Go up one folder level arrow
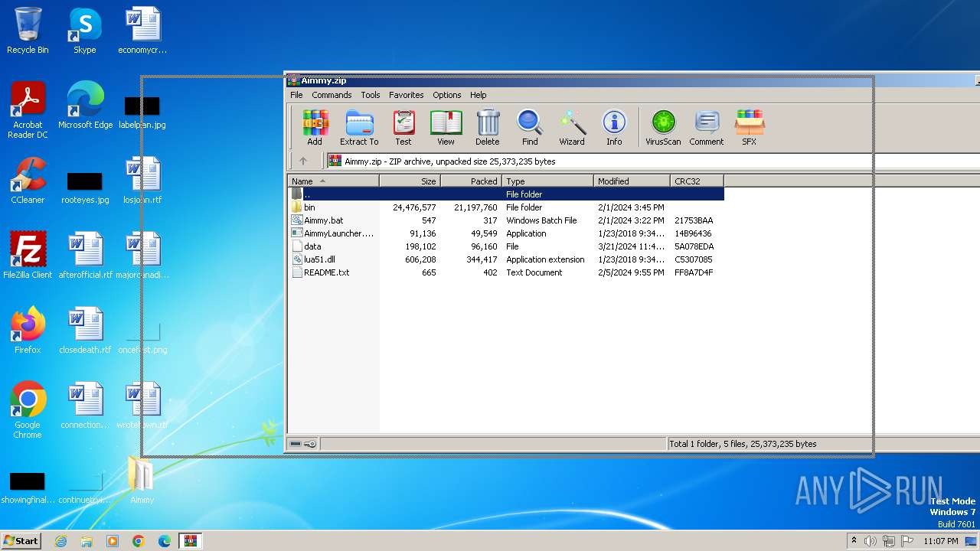This screenshot has width=980, height=551. point(303,161)
